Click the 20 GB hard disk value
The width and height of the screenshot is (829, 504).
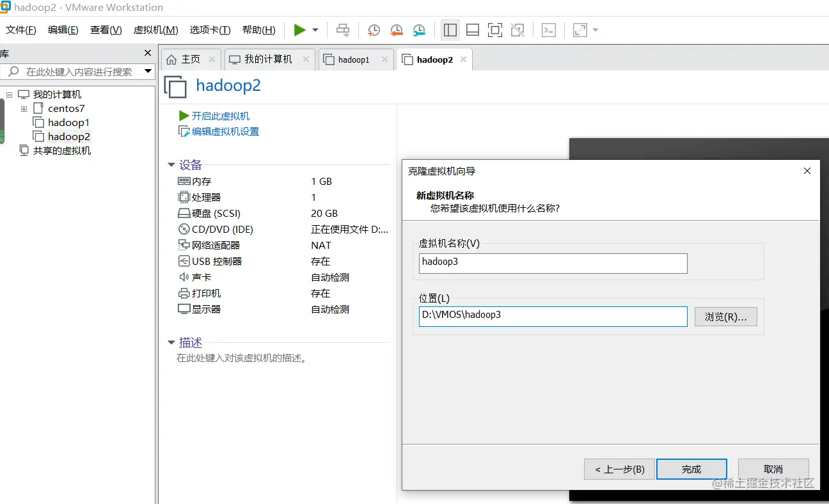coord(324,214)
